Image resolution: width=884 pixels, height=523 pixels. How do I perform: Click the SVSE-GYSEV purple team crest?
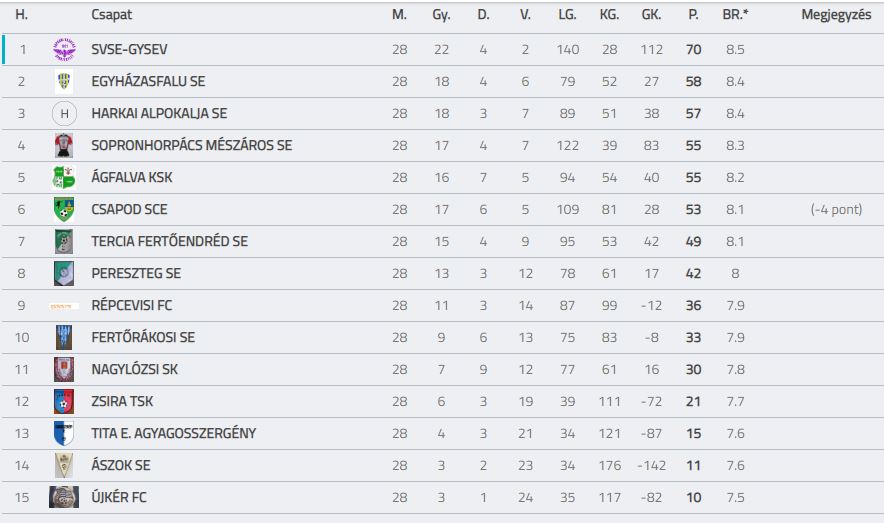click(x=64, y=49)
